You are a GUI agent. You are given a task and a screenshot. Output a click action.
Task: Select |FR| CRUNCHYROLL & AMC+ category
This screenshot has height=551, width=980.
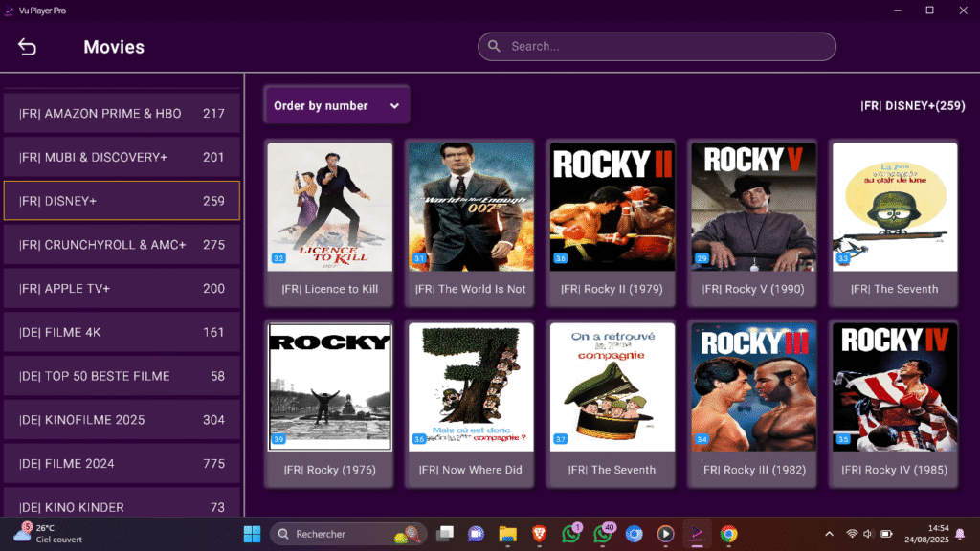[122, 245]
